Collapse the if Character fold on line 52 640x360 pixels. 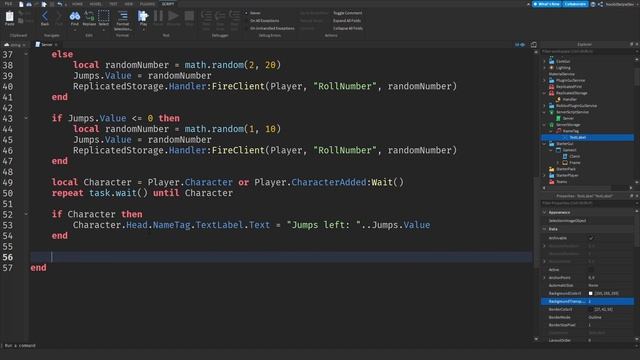(26, 214)
